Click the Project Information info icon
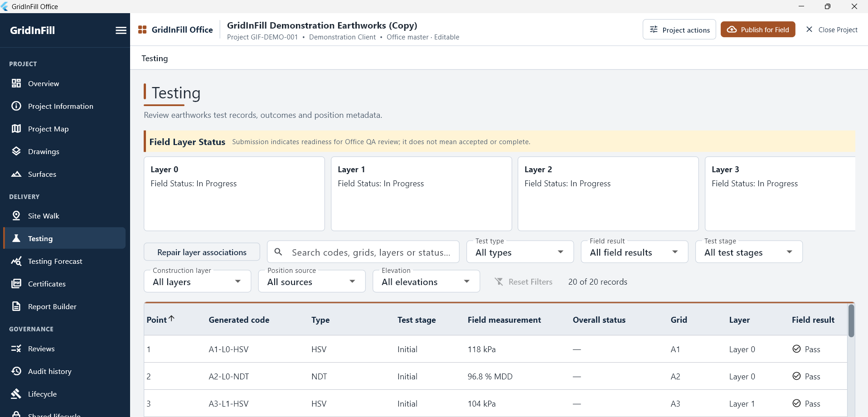This screenshot has width=868, height=417. 16,106
